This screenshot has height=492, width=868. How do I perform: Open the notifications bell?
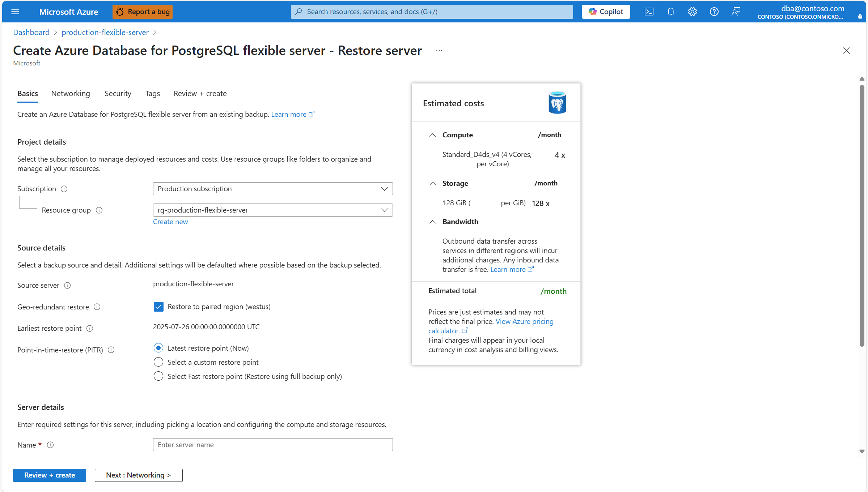click(x=670, y=12)
